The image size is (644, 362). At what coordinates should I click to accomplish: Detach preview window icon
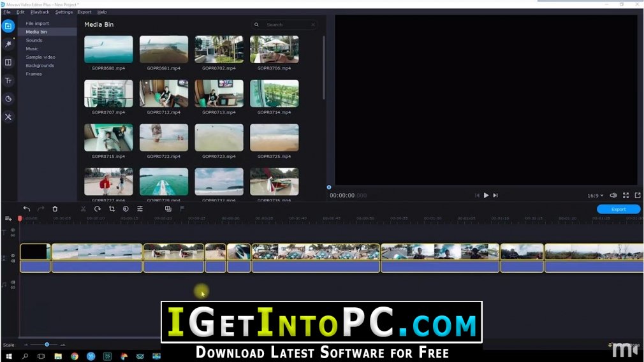[x=638, y=196]
